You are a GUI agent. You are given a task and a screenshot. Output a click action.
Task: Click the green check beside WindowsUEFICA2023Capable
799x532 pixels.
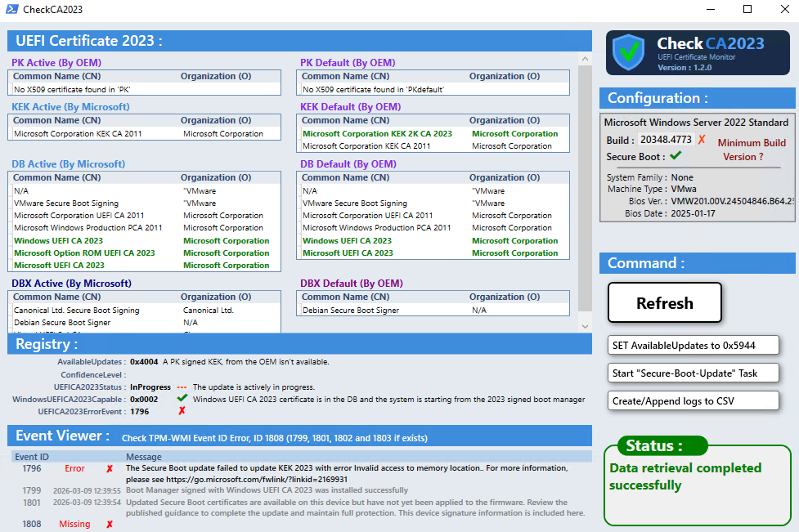pyautogui.click(x=182, y=398)
